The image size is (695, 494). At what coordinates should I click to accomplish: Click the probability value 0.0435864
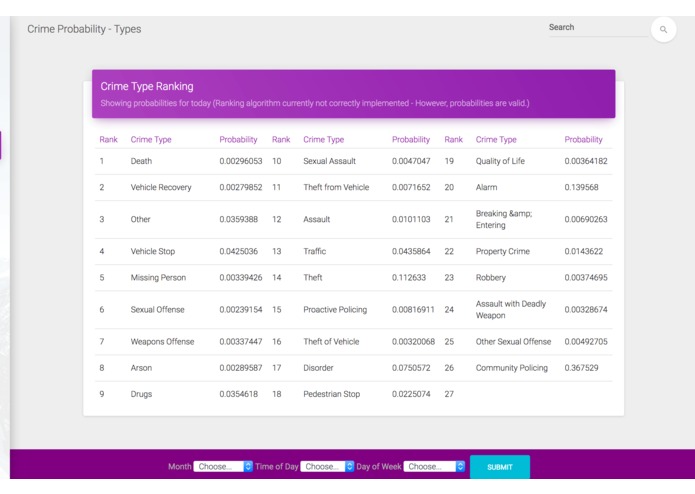pos(411,251)
